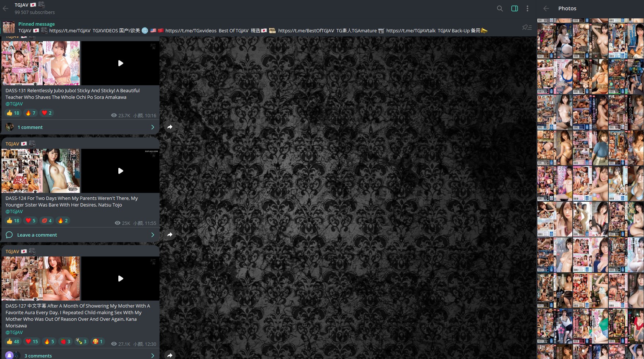Toggle the fire reaction showing 7
The image size is (644, 359).
pos(31,113)
